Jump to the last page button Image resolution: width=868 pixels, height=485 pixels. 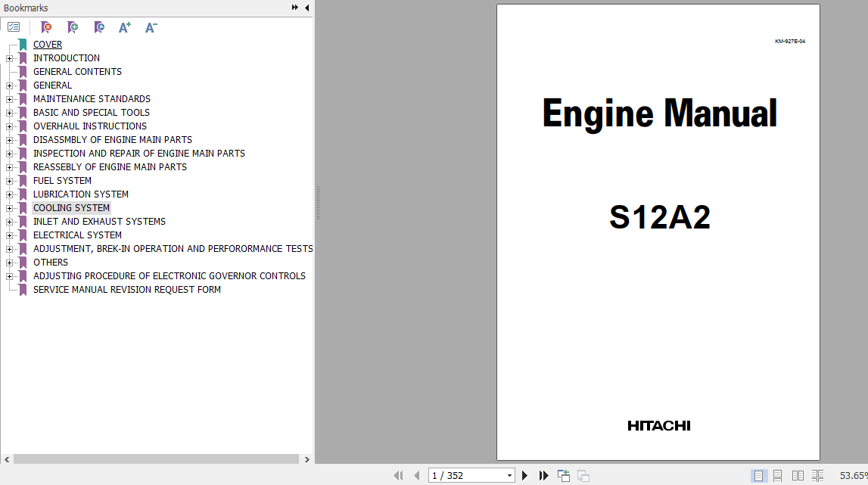click(x=544, y=475)
